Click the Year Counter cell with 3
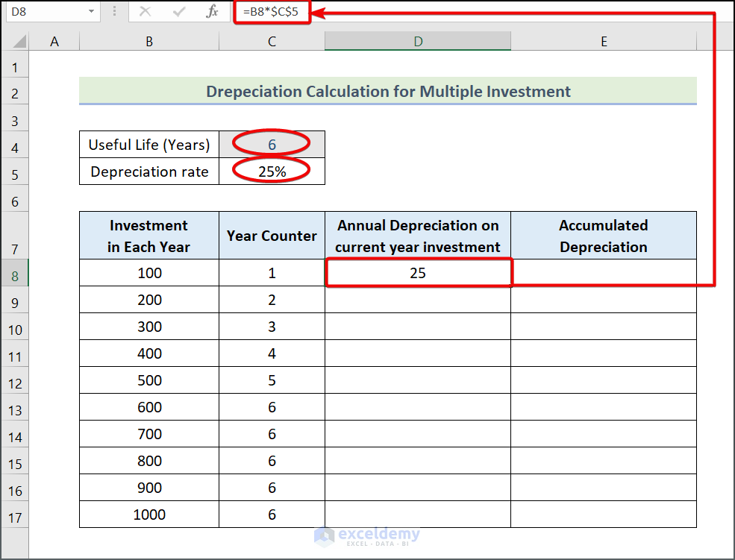The height and width of the screenshot is (560, 735). 272,327
